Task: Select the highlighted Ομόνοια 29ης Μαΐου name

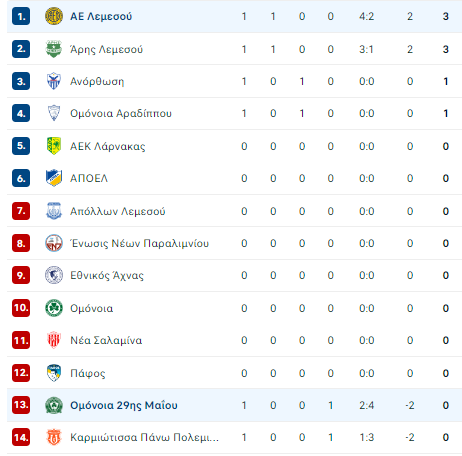Action: [x=124, y=405]
